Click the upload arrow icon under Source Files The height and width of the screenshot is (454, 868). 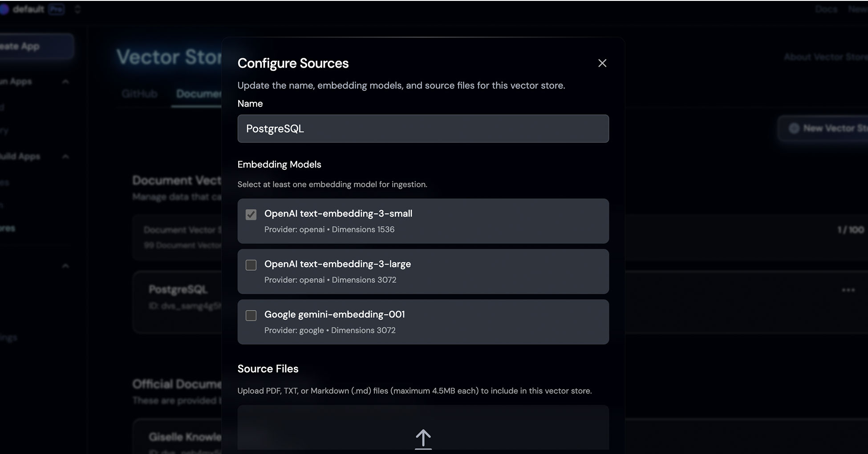[x=423, y=438]
